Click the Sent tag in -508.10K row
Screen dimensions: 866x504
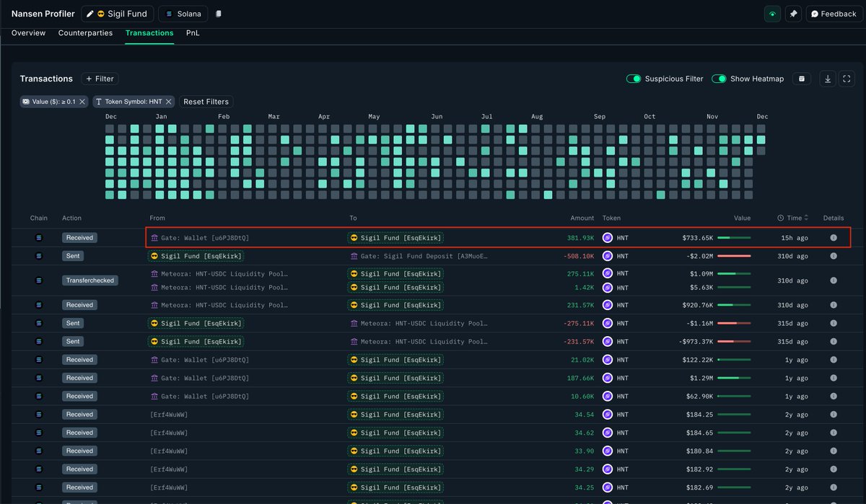pyautogui.click(x=73, y=256)
